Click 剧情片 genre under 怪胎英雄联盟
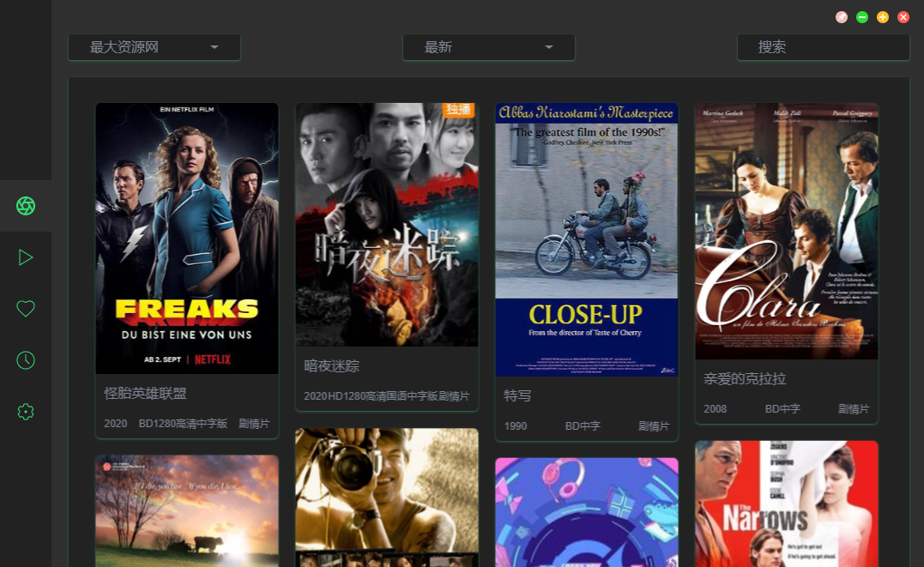Screen dimensions: 924x567 (x=254, y=423)
